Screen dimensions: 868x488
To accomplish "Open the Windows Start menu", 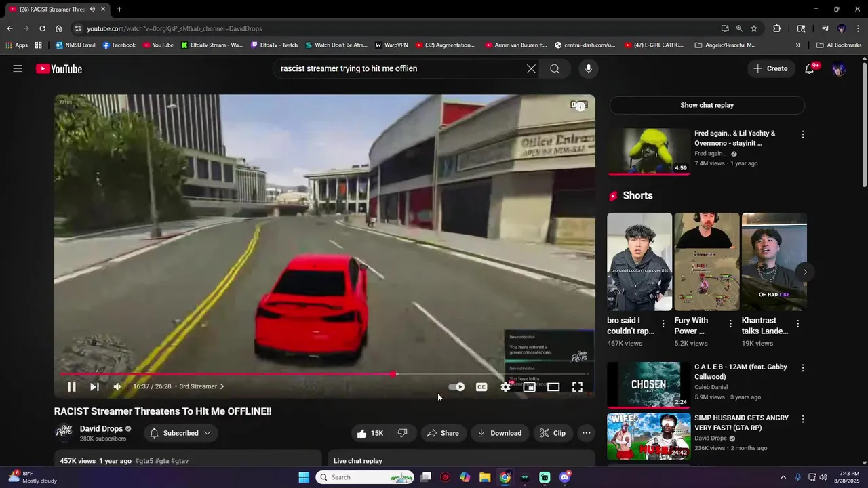I will point(304,477).
